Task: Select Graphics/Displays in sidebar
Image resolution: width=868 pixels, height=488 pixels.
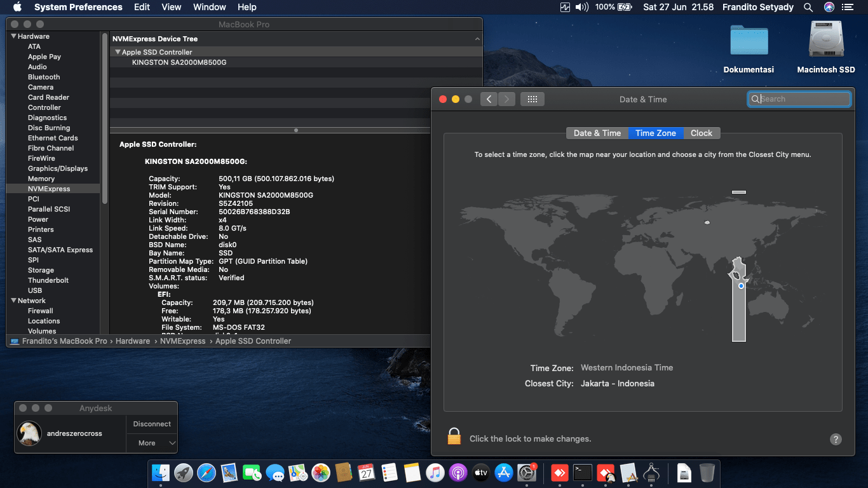Action: (58, 168)
